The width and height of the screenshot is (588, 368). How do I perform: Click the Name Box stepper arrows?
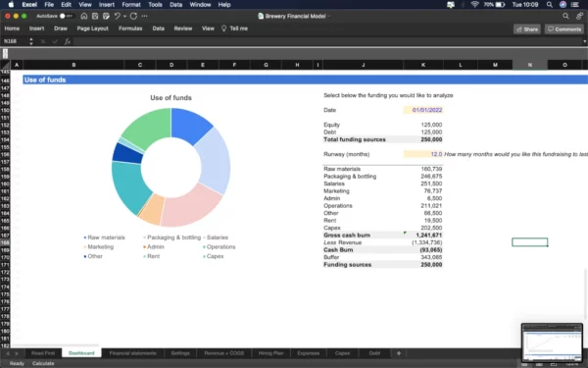(31, 41)
